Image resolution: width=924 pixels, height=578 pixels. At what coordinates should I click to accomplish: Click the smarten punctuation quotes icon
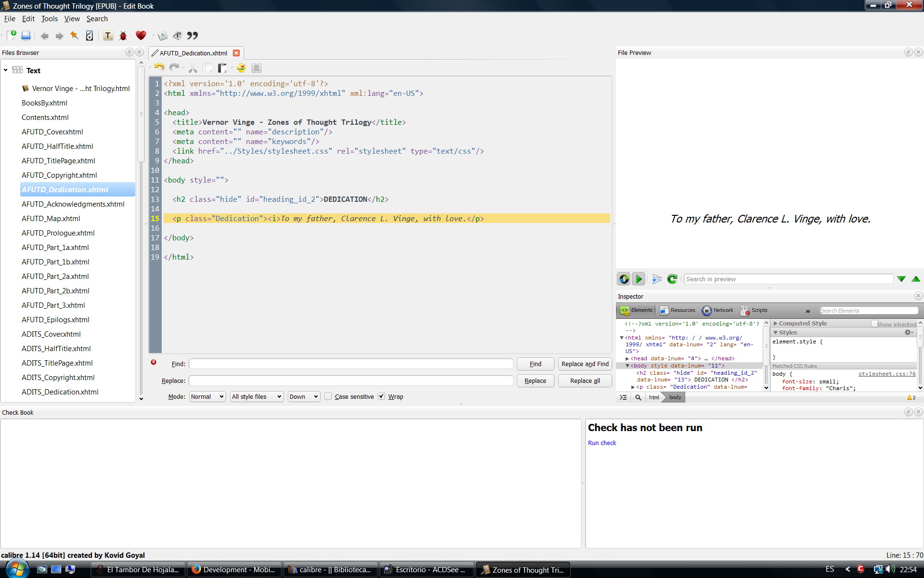(192, 36)
